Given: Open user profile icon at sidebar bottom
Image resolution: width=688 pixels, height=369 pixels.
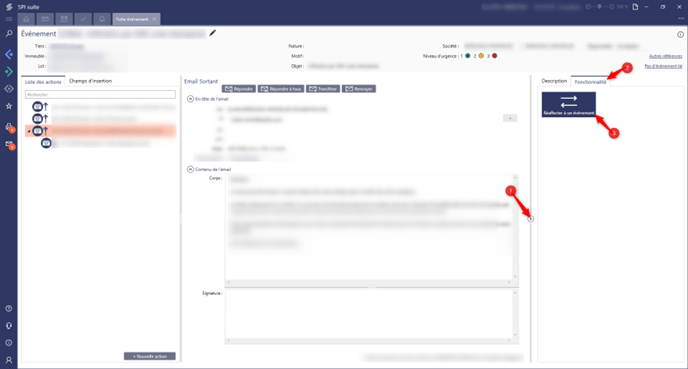Looking at the screenshot, I should 9,360.
